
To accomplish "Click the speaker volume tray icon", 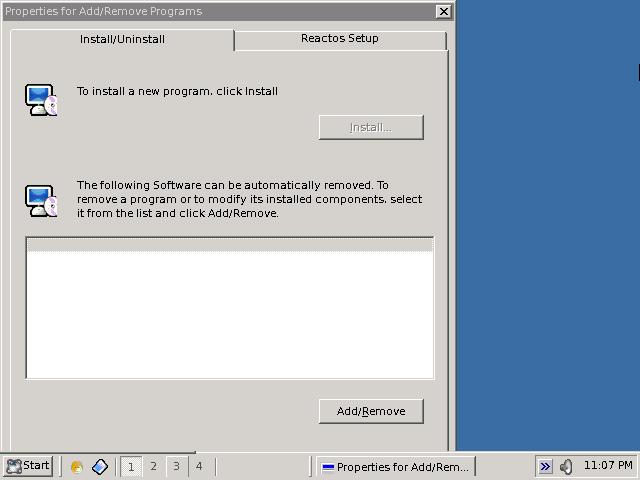I will tap(567, 466).
